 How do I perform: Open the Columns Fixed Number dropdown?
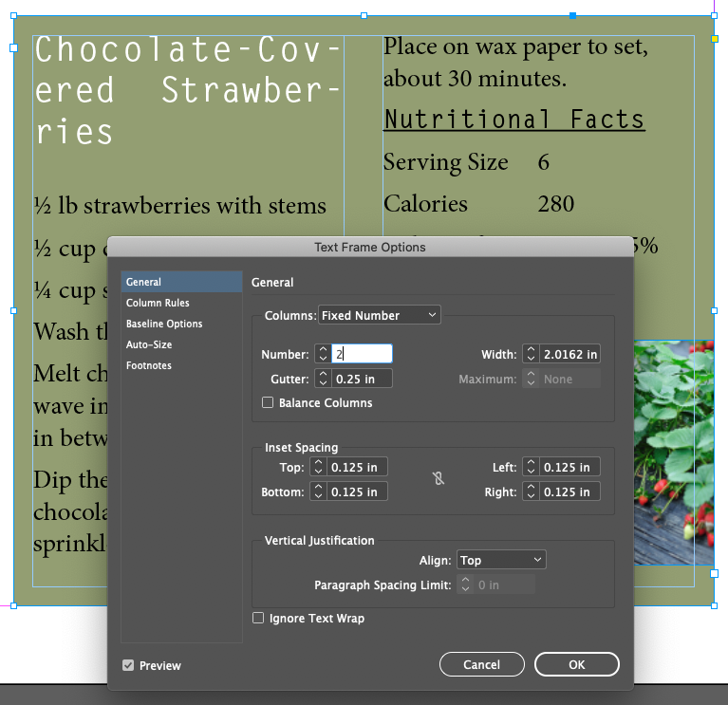(x=380, y=315)
